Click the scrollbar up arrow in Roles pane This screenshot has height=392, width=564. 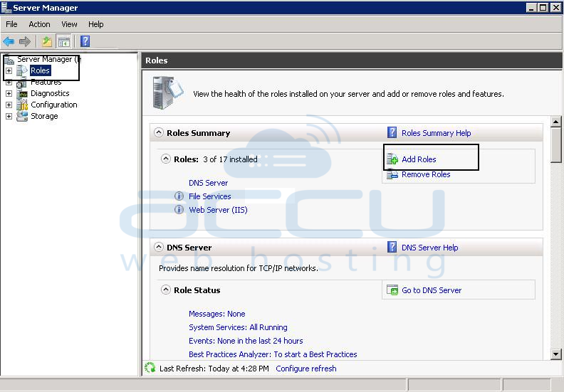[x=555, y=122]
